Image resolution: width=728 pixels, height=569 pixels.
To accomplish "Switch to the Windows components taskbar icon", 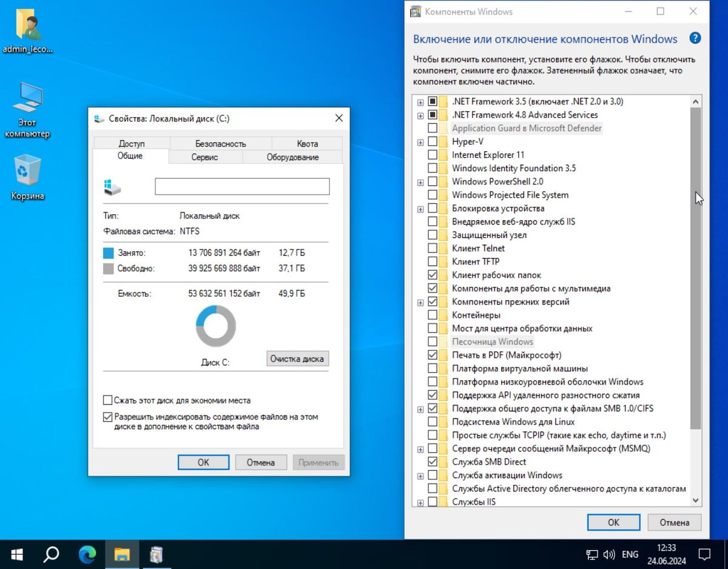I will [x=157, y=554].
